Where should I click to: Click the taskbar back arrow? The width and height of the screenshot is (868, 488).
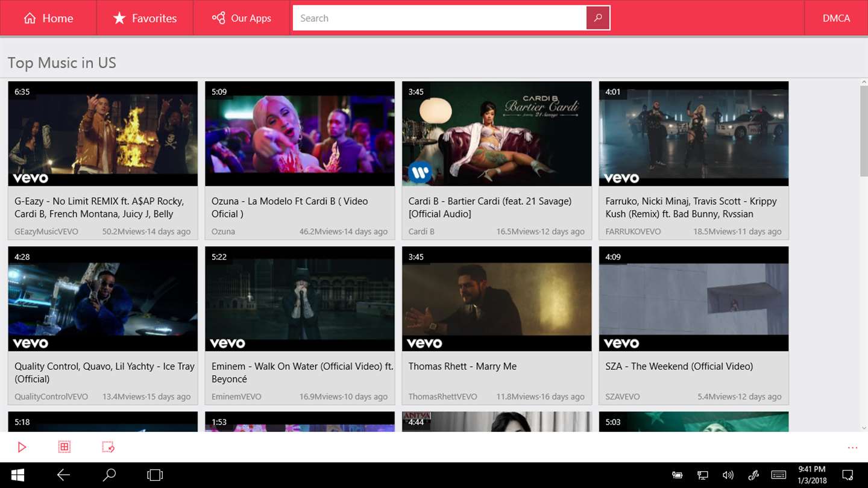[x=63, y=475]
